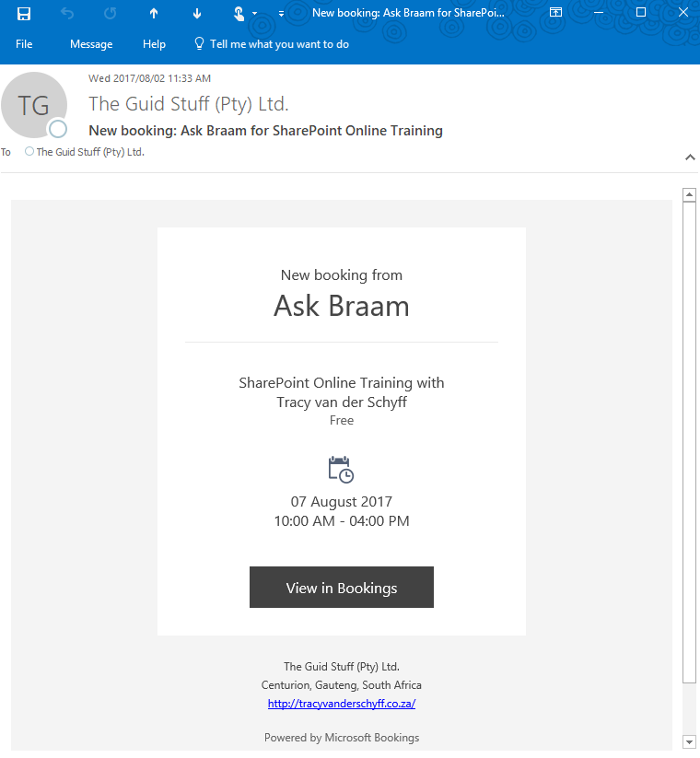Viewport: 700px width, 758px height.
Task: Open the tracyvanderschyff.co.za link
Action: [x=341, y=704]
